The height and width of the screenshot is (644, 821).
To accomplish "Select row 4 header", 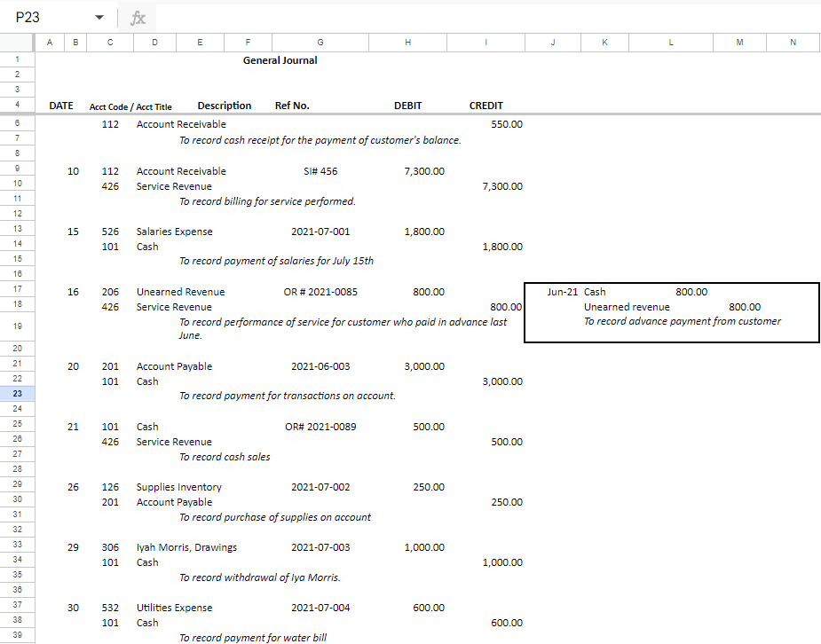I will 17,105.
